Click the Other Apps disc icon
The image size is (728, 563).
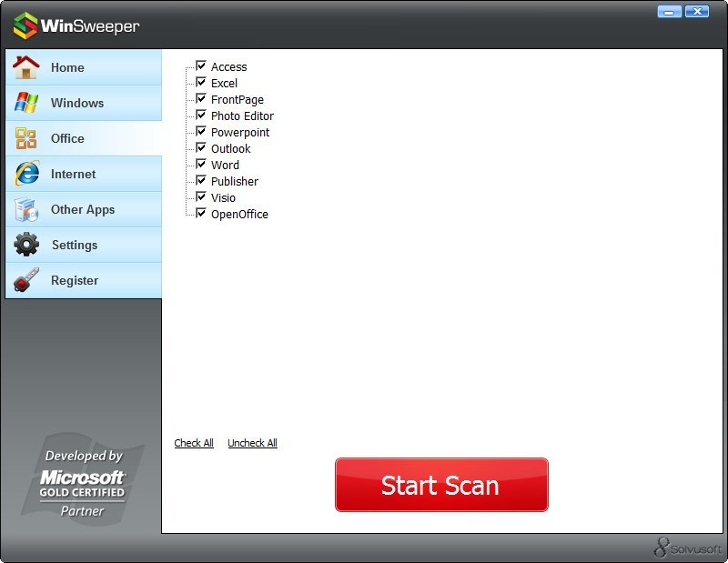click(x=26, y=209)
